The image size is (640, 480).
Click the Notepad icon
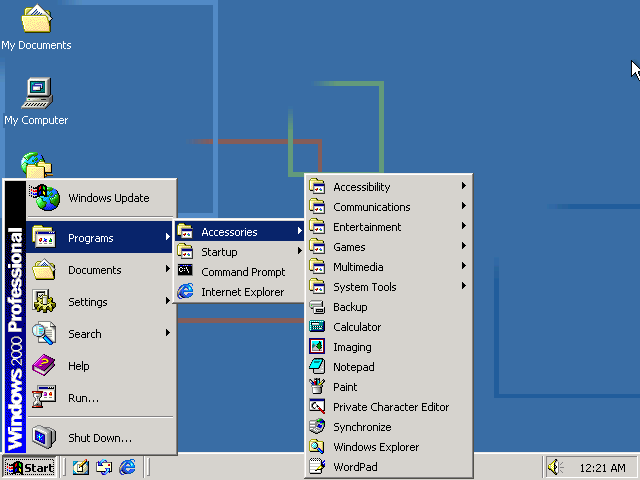[x=317, y=367]
